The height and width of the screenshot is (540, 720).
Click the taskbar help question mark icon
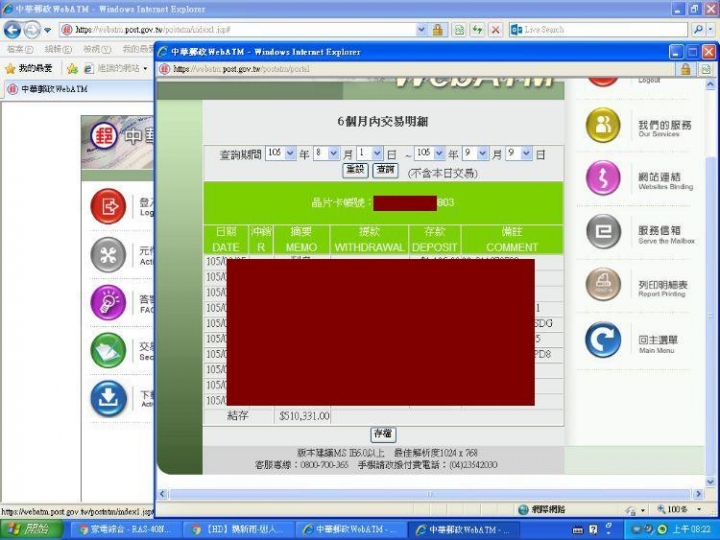(x=593, y=529)
